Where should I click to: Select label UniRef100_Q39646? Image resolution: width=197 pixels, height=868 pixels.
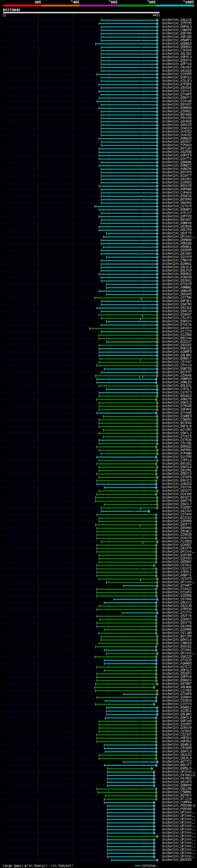tap(177, 376)
